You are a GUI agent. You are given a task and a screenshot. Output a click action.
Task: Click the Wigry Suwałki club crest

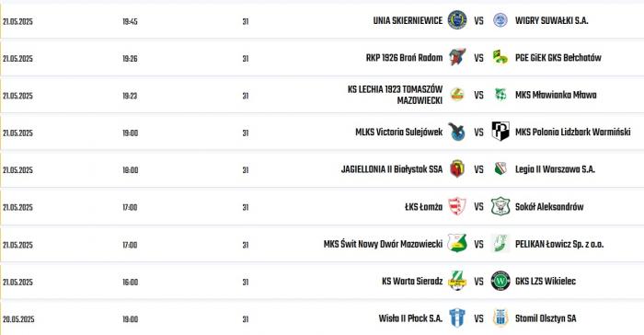[x=500, y=20]
